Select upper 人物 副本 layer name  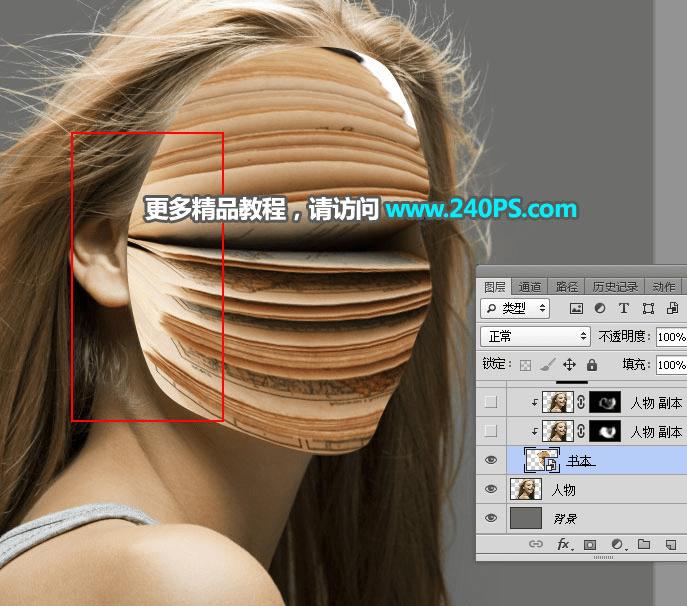pos(656,403)
